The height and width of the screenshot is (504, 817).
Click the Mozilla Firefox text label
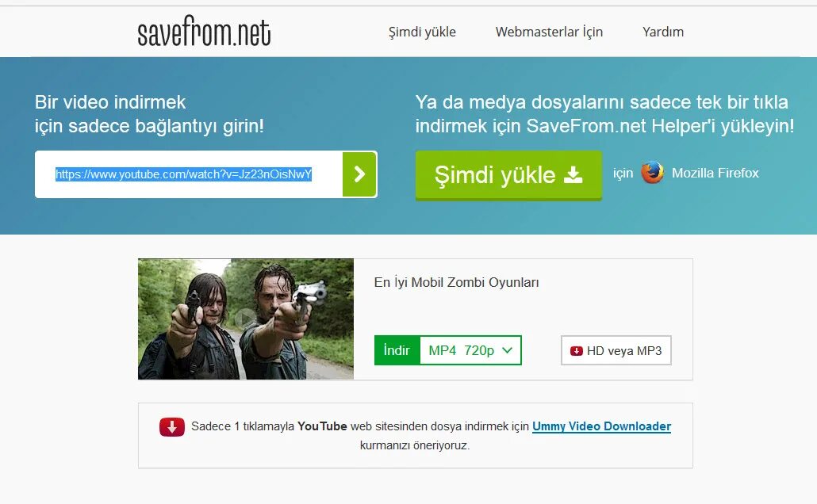[715, 173]
